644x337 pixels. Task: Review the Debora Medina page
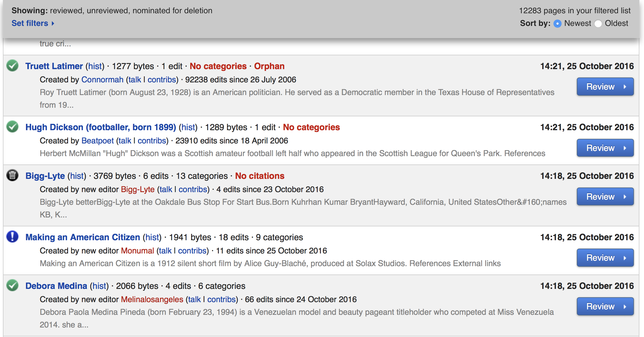tap(605, 306)
